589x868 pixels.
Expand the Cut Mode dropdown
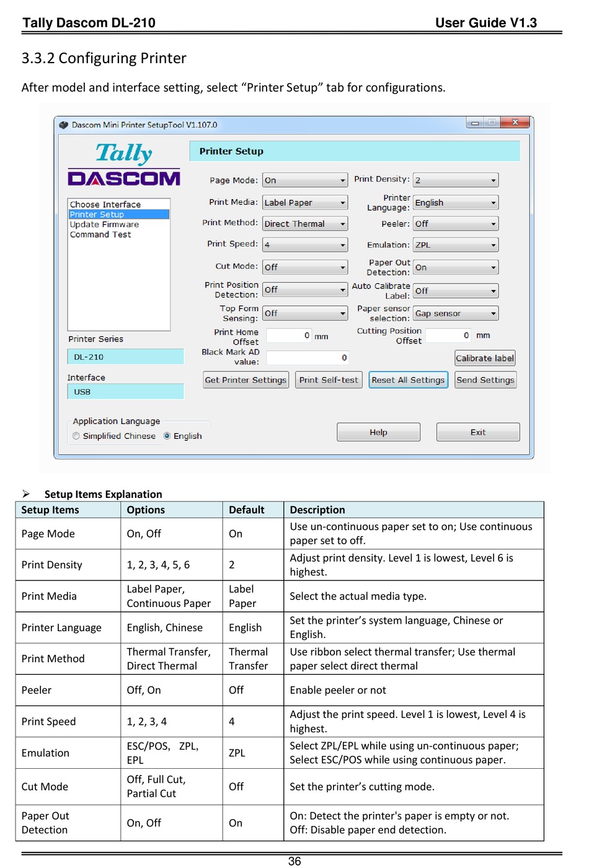(304, 267)
